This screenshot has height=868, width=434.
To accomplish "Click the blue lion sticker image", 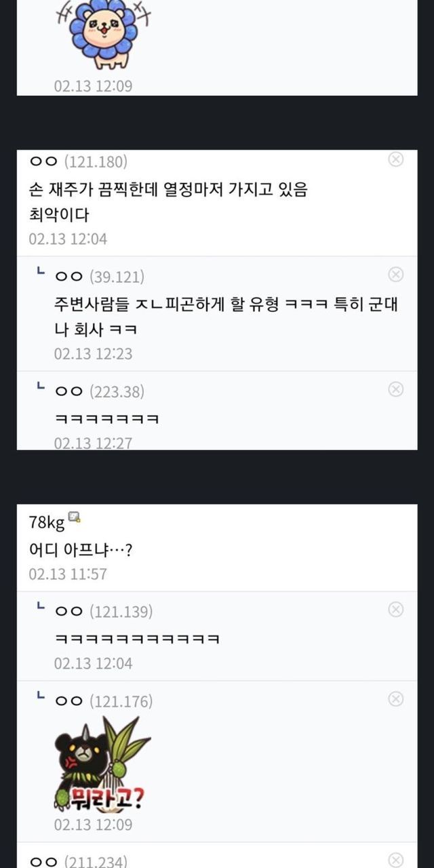I will point(104,34).
